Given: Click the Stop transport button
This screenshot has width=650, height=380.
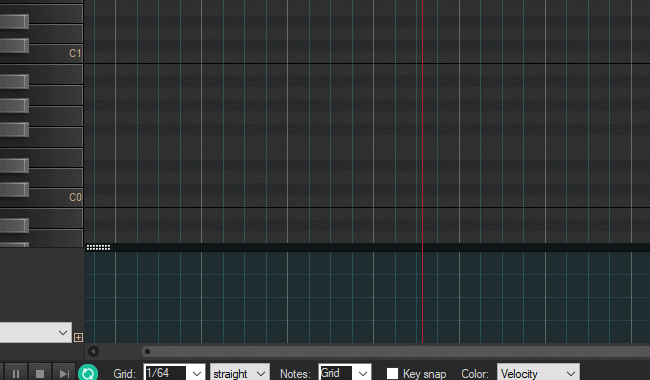Looking at the screenshot, I should tap(40, 374).
